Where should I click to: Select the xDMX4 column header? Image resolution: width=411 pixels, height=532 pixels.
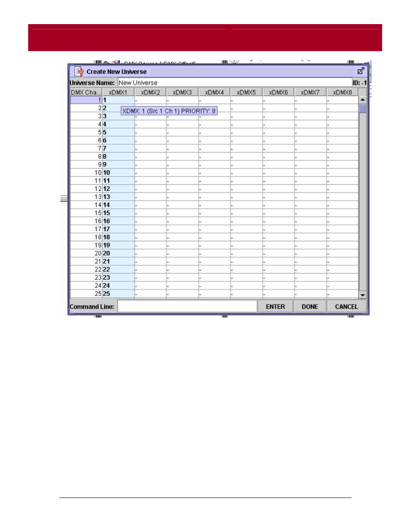click(215, 92)
